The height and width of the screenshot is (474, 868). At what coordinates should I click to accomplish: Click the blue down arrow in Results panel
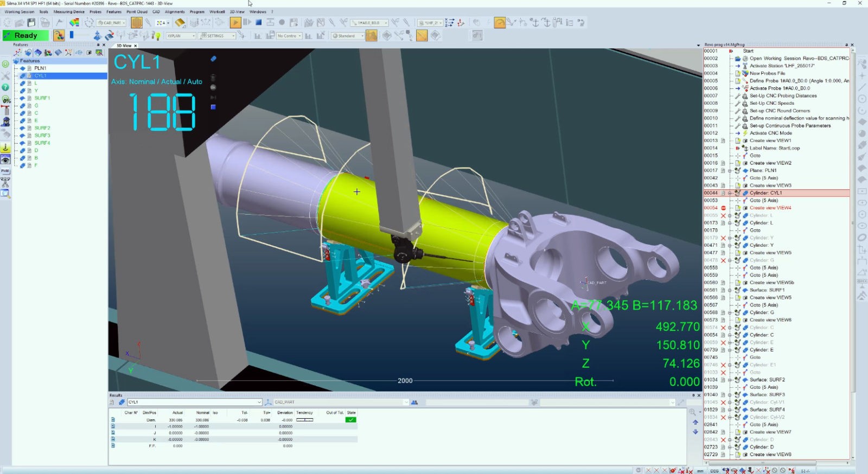click(695, 432)
